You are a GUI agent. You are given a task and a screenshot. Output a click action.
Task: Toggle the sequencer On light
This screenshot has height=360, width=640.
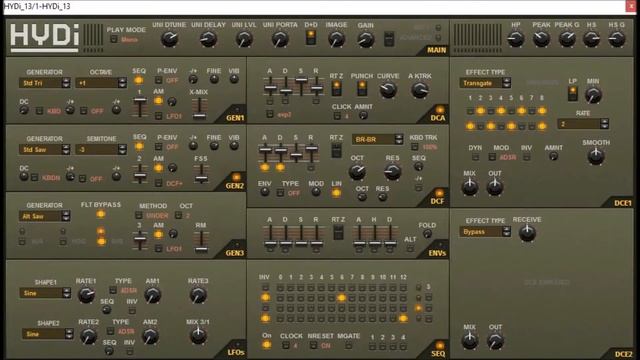(x=267, y=345)
